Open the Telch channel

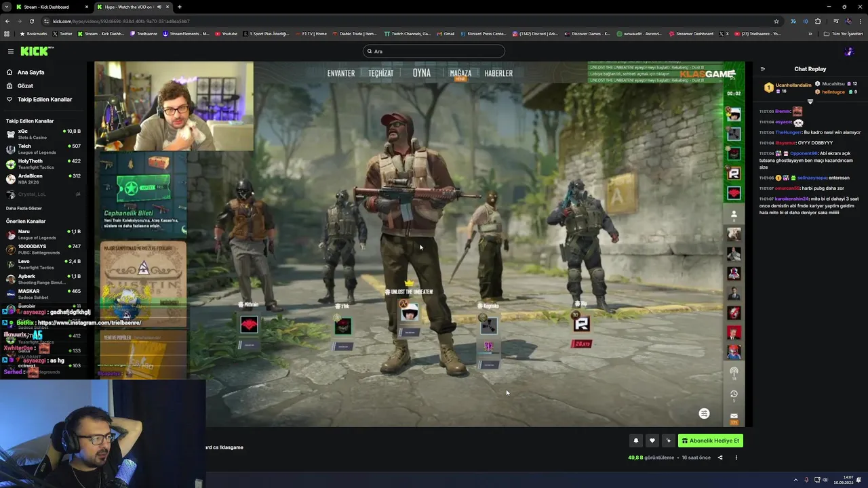(x=43, y=148)
